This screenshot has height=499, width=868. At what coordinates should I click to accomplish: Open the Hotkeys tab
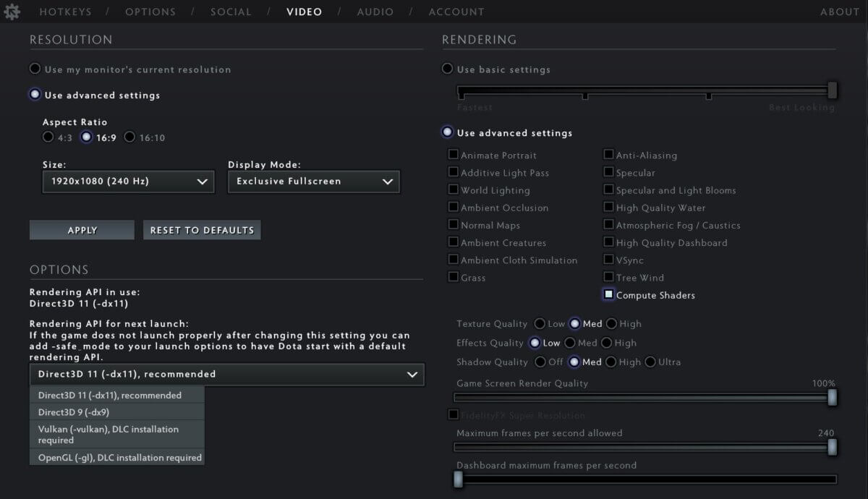(x=66, y=12)
